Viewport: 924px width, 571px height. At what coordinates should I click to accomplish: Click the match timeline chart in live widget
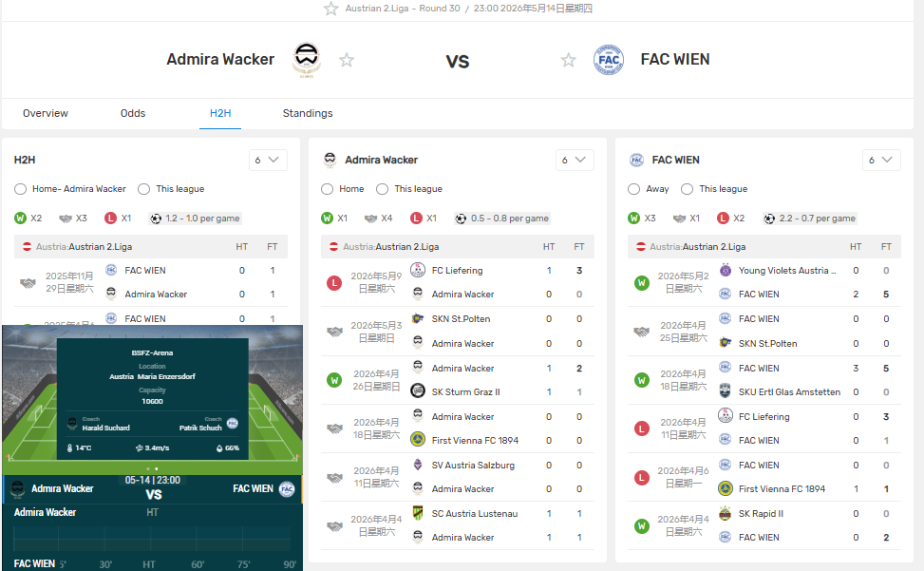[x=152, y=540]
